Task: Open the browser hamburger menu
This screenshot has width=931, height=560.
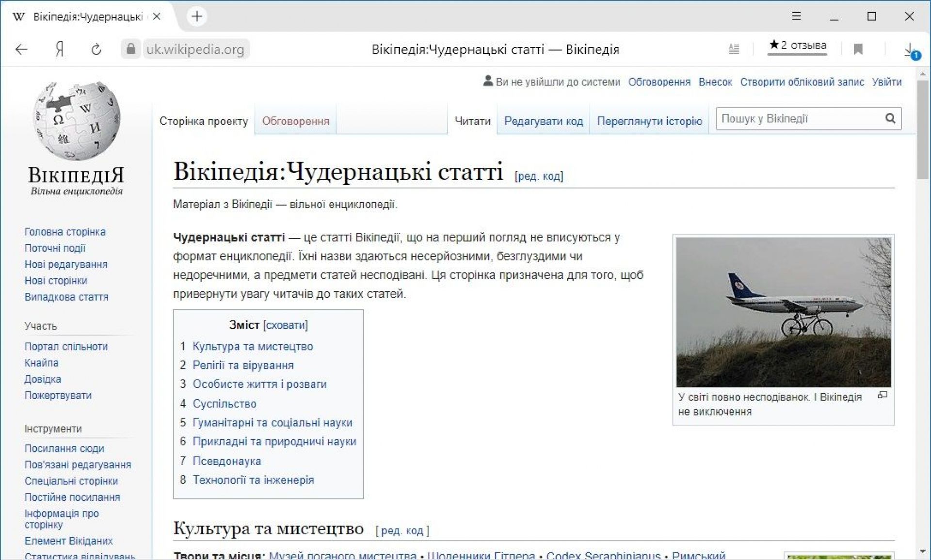Action: tap(796, 16)
